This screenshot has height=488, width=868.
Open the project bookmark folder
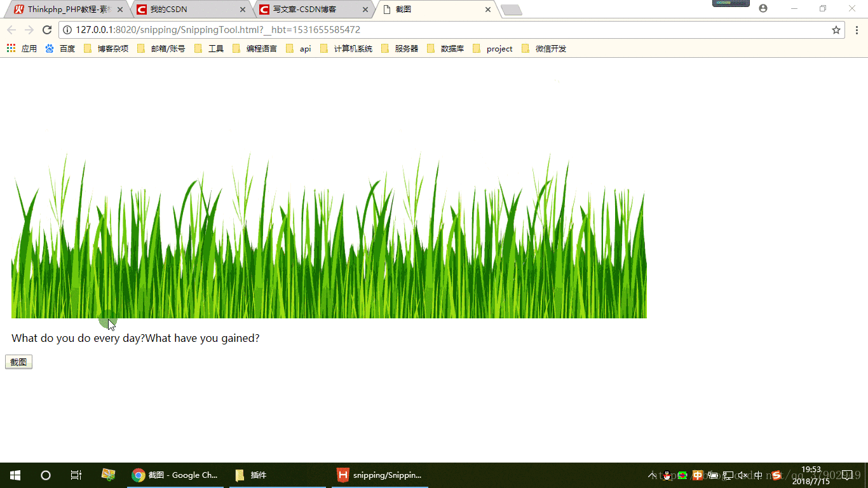pos(492,48)
